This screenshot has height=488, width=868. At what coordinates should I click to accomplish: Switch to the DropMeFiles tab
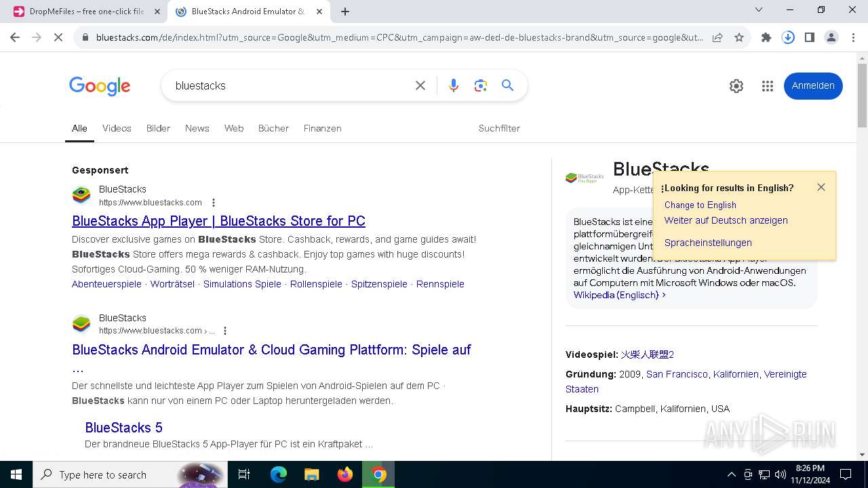point(87,12)
